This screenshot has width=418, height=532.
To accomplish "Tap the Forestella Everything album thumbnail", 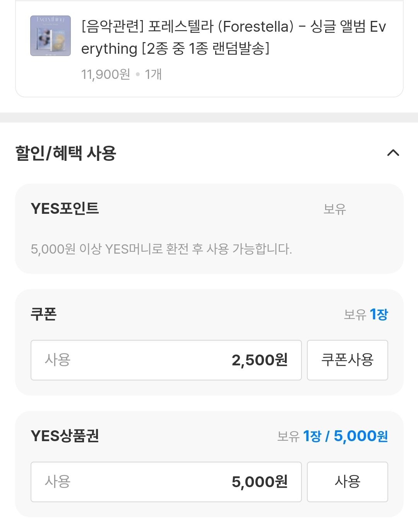I will click(50, 36).
